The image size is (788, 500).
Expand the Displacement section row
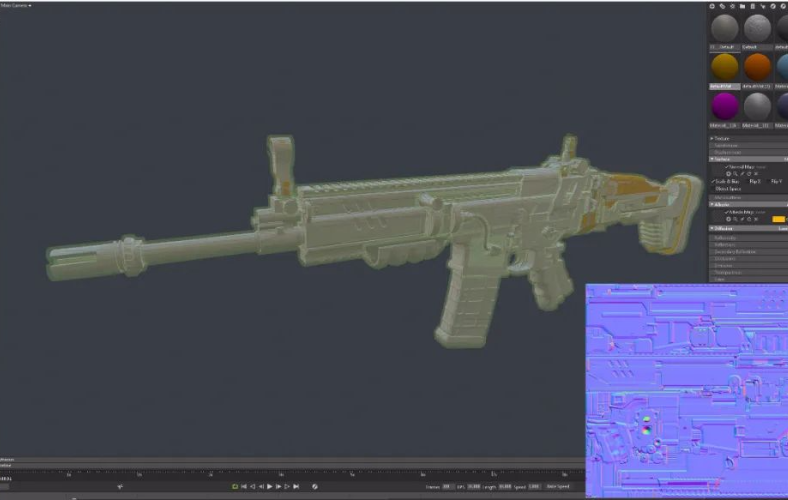748,152
